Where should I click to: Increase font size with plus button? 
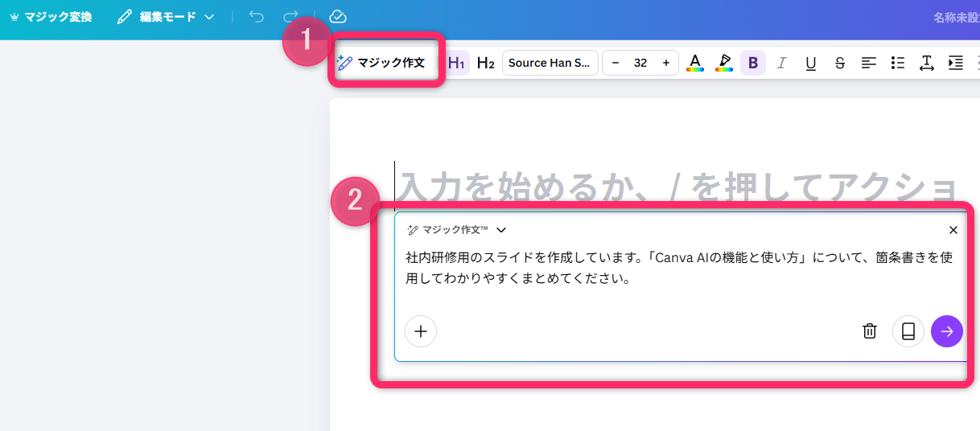665,63
